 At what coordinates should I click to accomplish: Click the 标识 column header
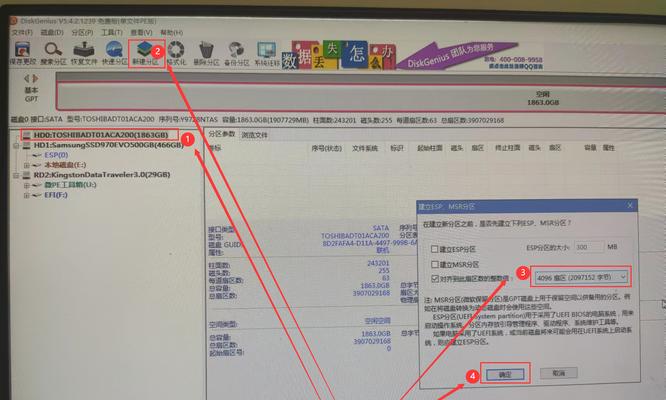397,148
